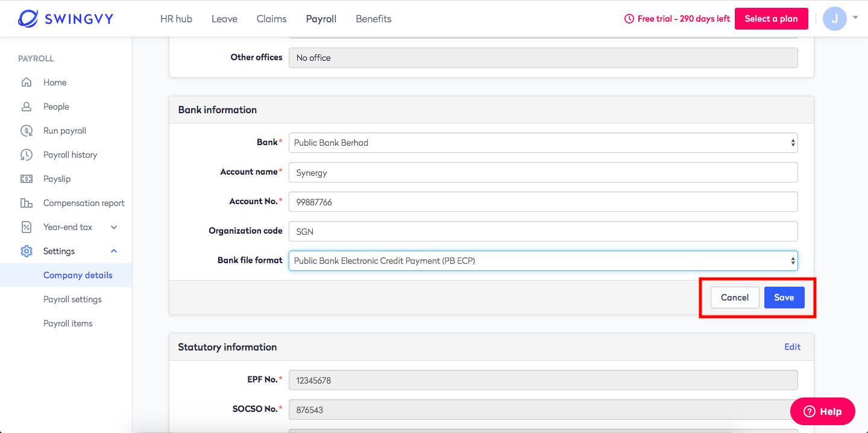Screen dimensions: 868x433
Task: Click the Home house icon in sidebar
Action: pyautogui.click(x=26, y=83)
